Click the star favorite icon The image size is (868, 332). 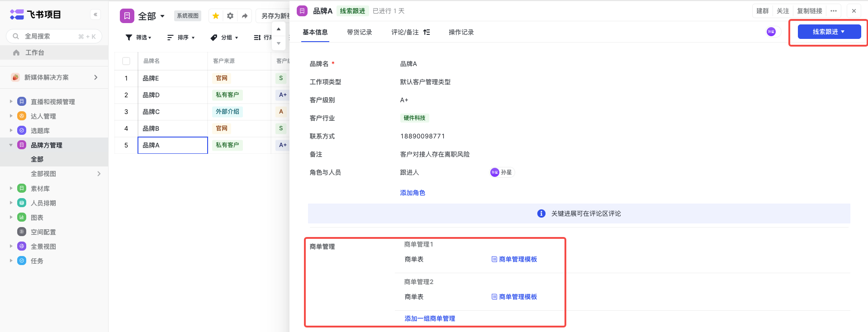click(216, 16)
